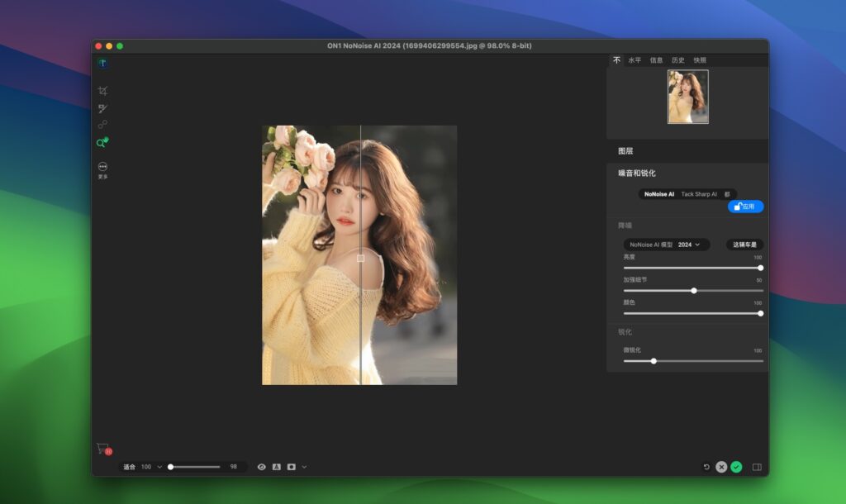Image resolution: width=846 pixels, height=504 pixels.
Task: Select the clone tool with circles icon
Action: click(102, 125)
